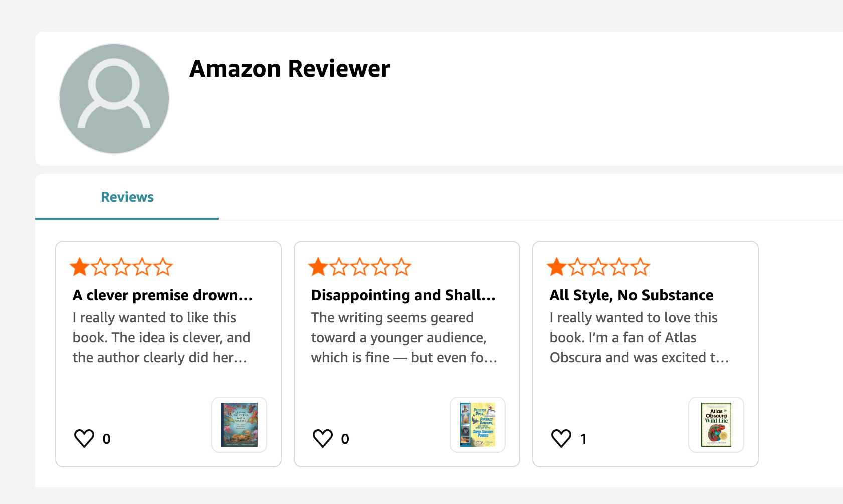Click review text mentioning Atlas Obscura fan
The width and height of the screenshot is (843, 504).
pos(639,337)
